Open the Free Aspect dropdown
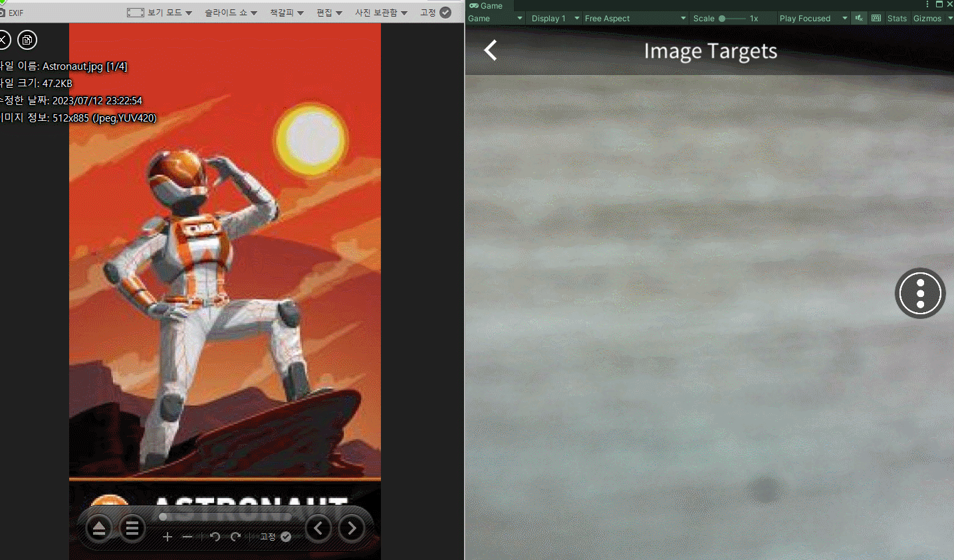Viewport: 954px width, 560px height. click(x=635, y=19)
